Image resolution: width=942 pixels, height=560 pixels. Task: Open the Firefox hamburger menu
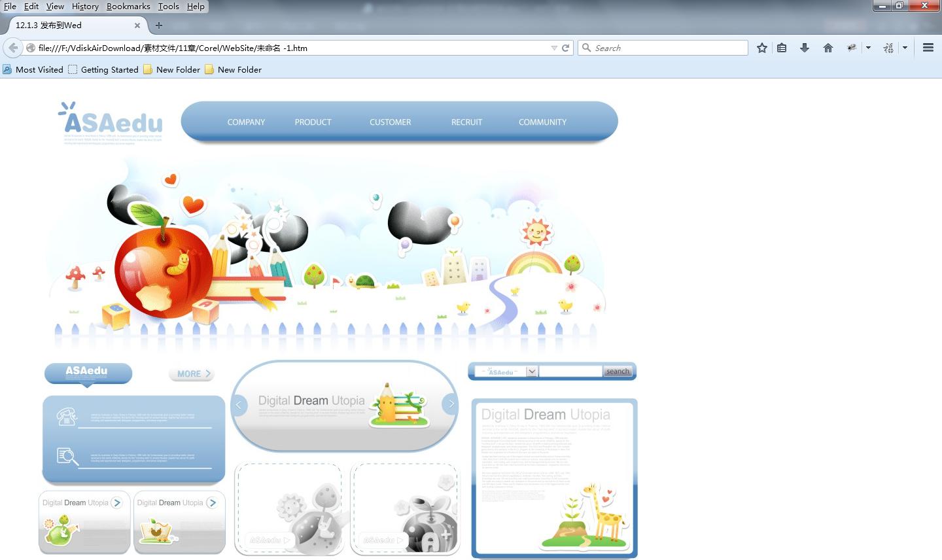pos(928,48)
